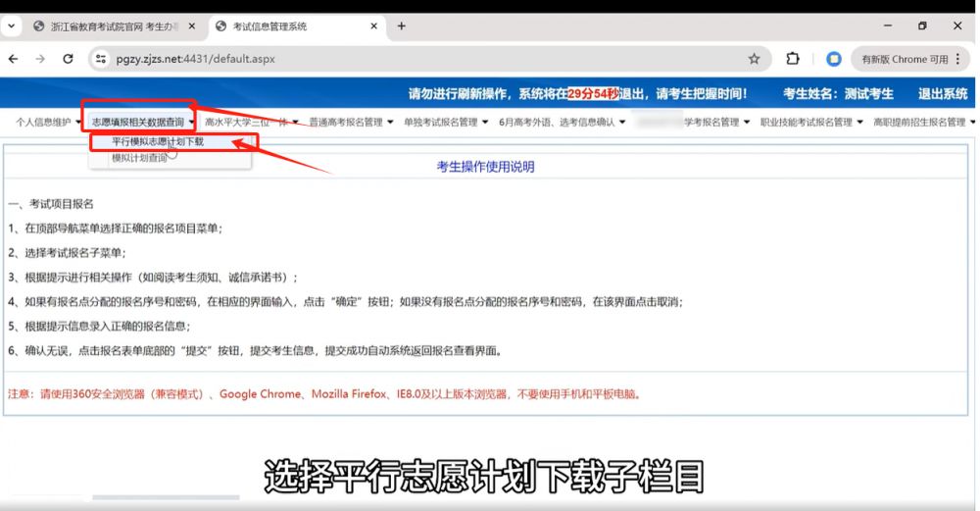Reload the current page
The width and height of the screenshot is (980, 511).
coord(68,59)
